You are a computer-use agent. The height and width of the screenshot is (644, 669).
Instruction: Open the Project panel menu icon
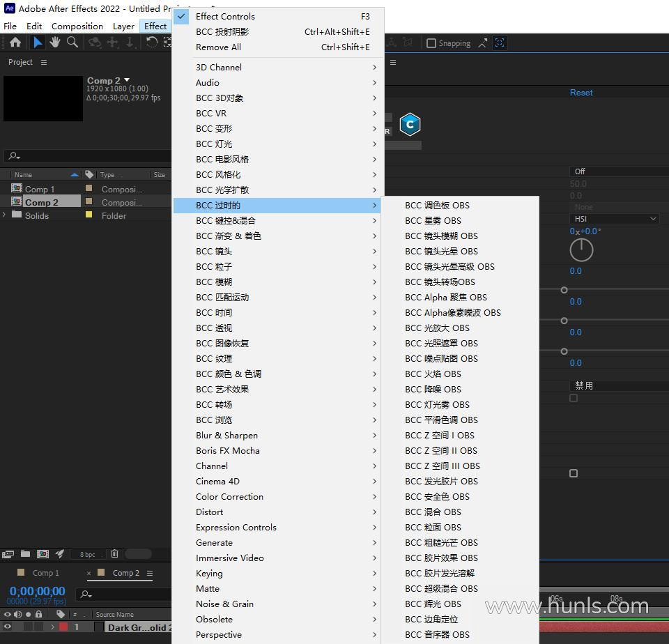(43, 62)
